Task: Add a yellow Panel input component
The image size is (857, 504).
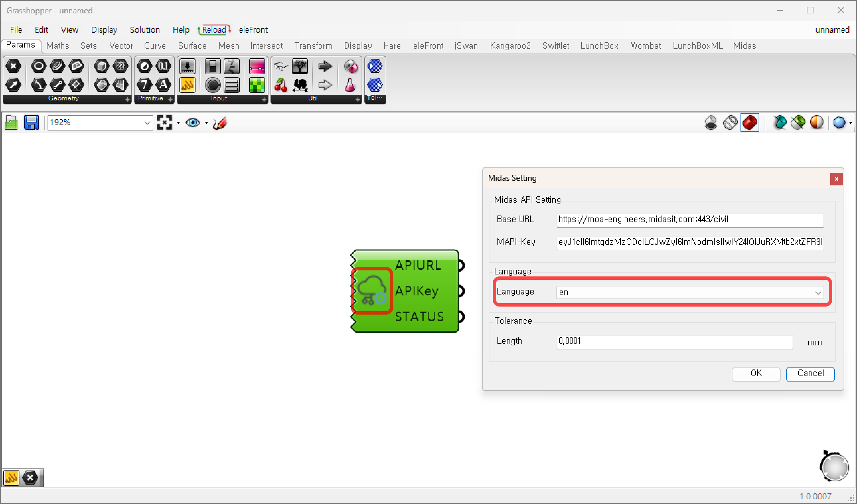Action: coord(187,85)
